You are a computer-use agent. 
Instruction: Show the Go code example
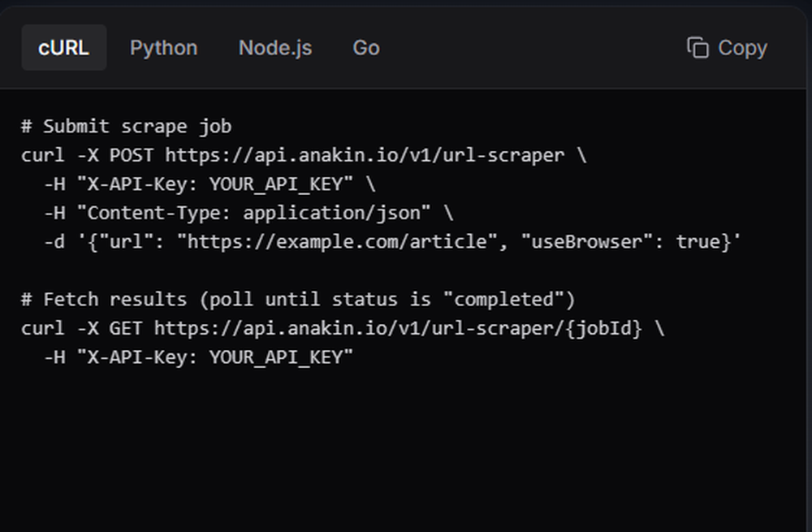click(365, 48)
